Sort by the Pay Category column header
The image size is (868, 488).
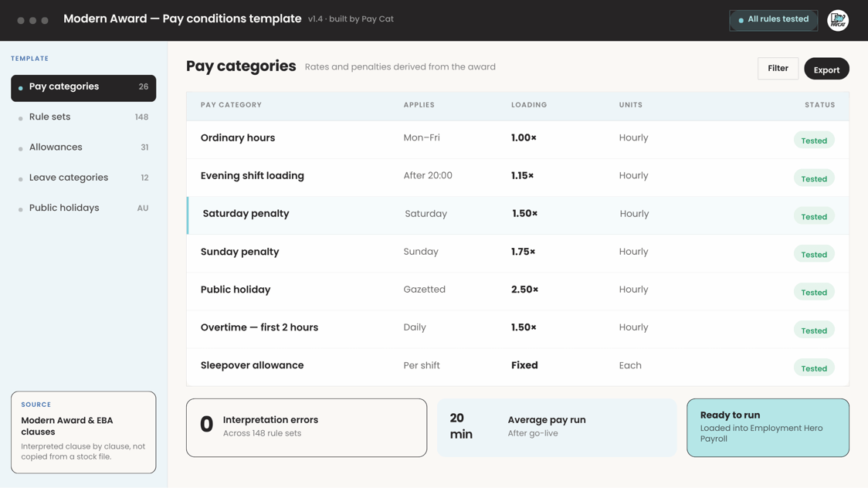pyautogui.click(x=231, y=104)
